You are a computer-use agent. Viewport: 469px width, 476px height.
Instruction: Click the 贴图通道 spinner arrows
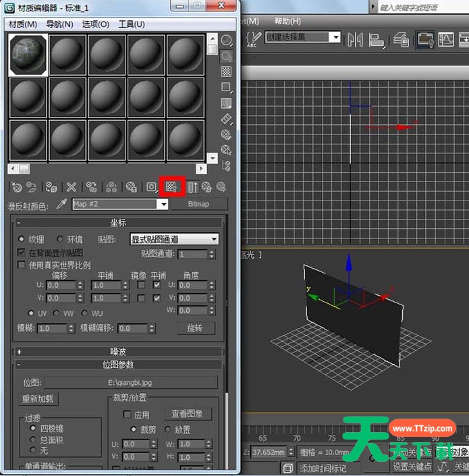(x=212, y=254)
